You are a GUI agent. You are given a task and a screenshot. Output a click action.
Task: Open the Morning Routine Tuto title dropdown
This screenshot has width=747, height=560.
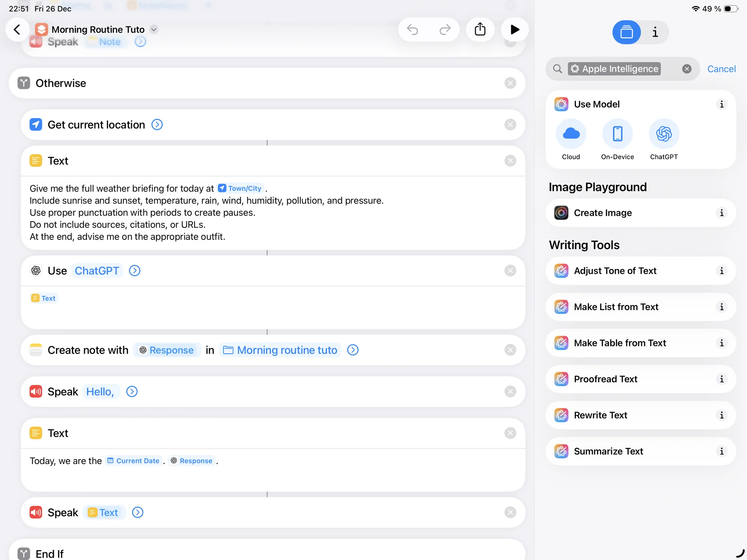(154, 30)
